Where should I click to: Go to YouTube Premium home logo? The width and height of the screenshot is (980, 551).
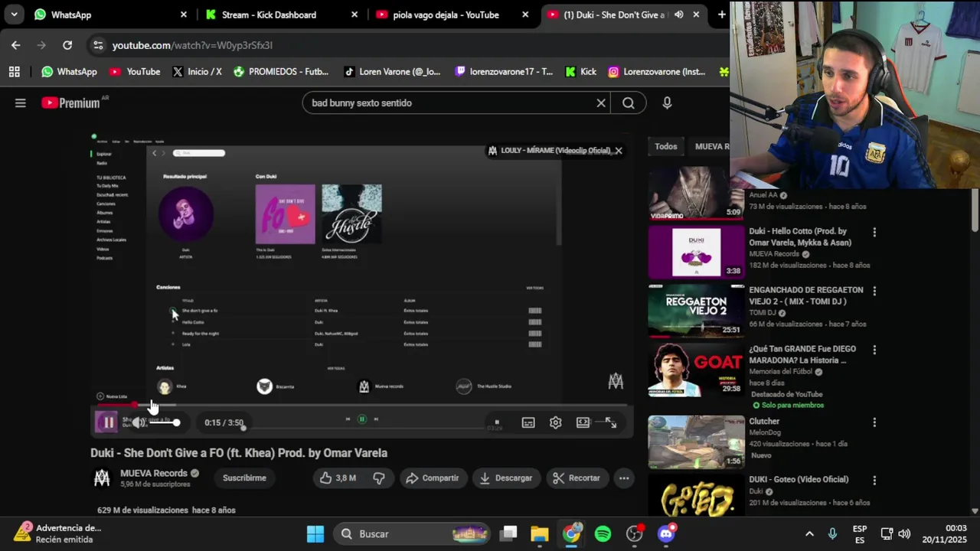(70, 103)
